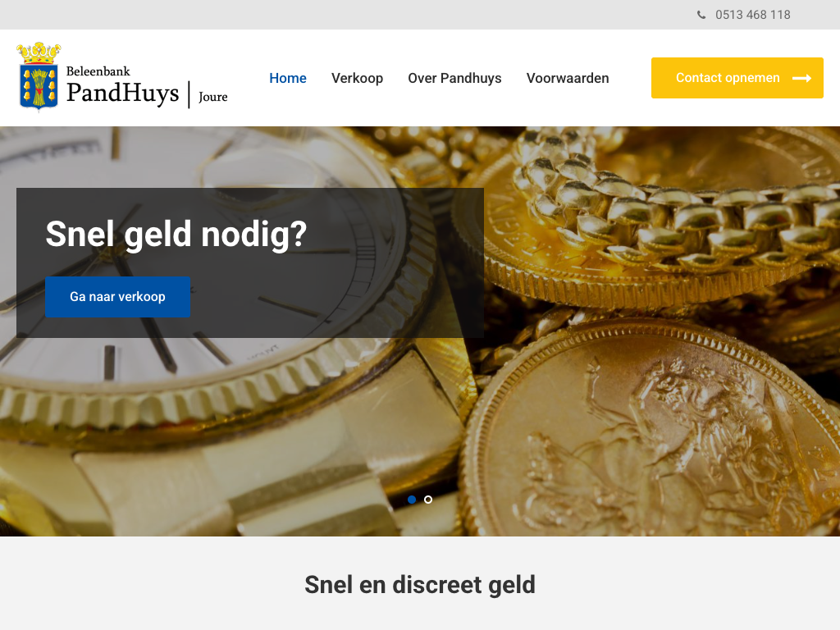840x630 pixels.
Task: Select the second hollow slider dot
Action: point(428,500)
